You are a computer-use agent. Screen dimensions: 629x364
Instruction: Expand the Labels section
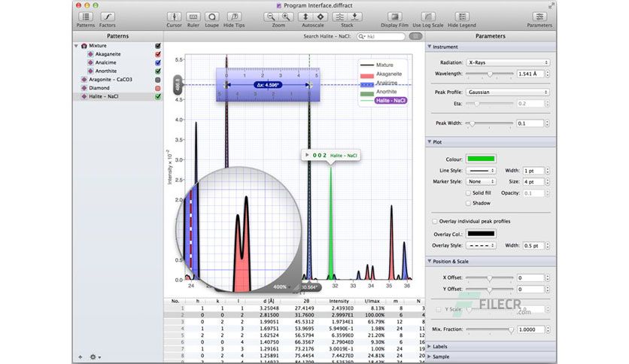click(x=439, y=347)
